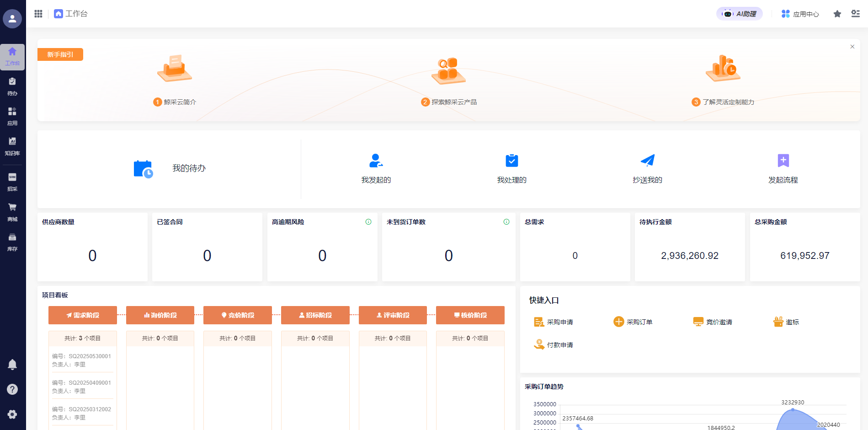Click the user avatar icon

tap(12, 19)
